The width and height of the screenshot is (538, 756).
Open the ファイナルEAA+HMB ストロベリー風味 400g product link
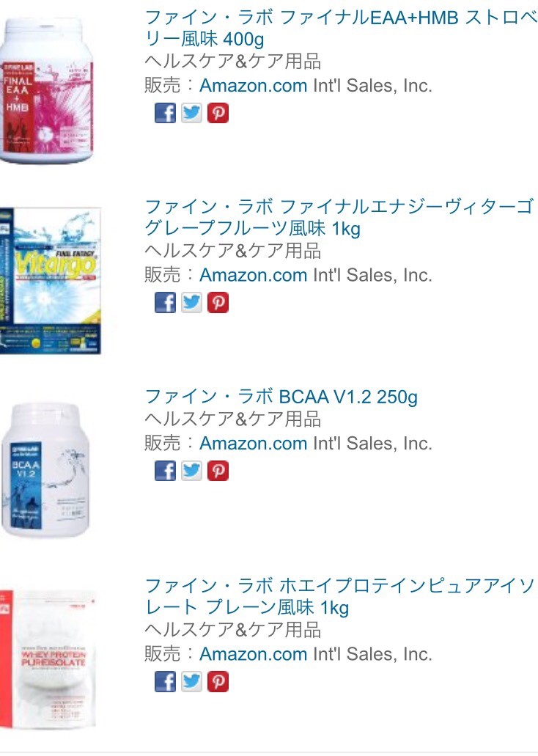click(341, 28)
